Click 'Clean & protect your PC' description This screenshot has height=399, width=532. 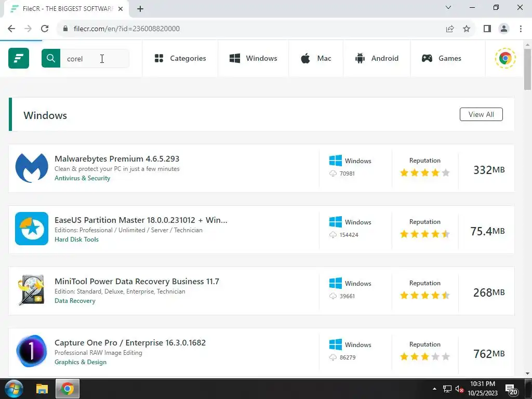[x=117, y=169]
